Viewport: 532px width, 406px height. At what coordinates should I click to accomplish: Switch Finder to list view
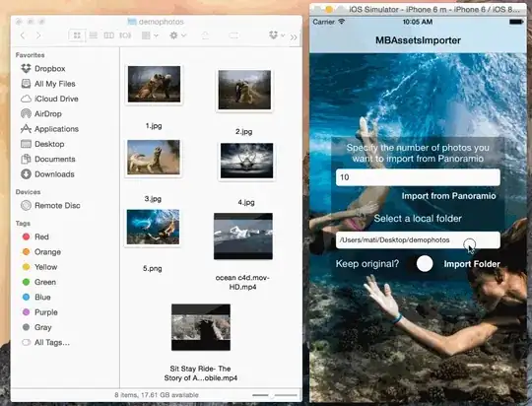(x=93, y=35)
